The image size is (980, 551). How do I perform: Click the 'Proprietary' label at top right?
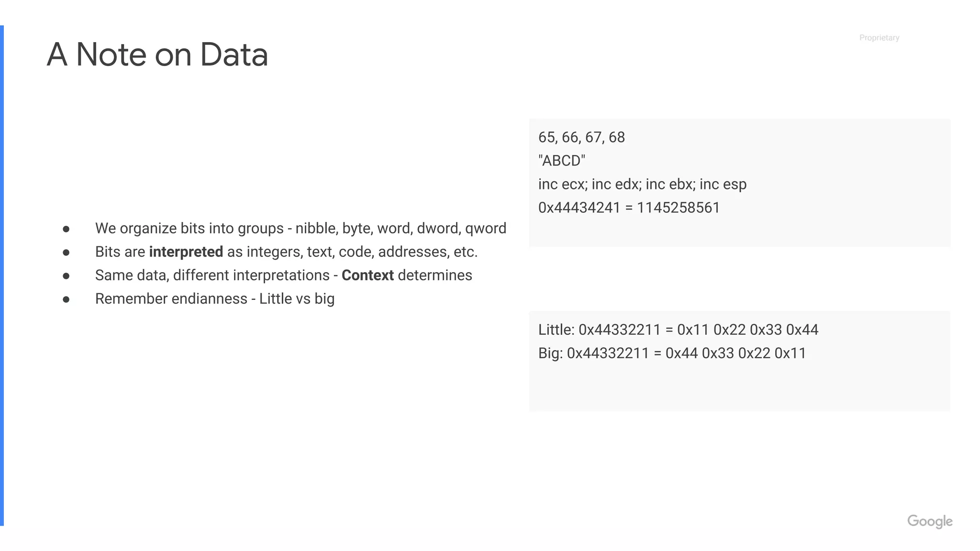(x=879, y=38)
